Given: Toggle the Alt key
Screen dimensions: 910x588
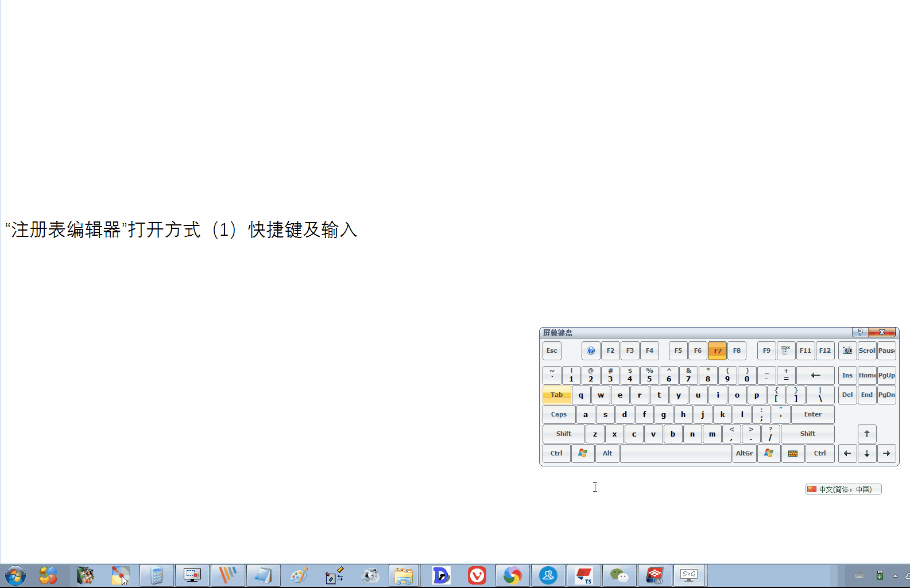Looking at the screenshot, I should click(607, 453).
